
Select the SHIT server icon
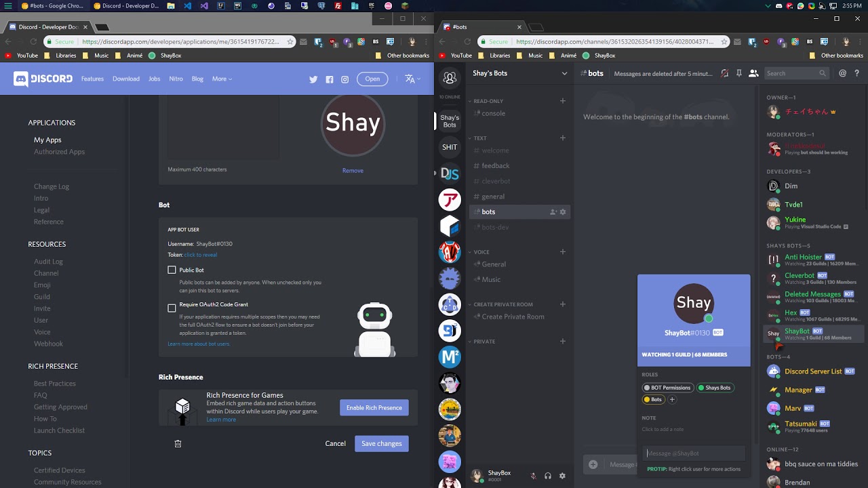pyautogui.click(x=450, y=147)
